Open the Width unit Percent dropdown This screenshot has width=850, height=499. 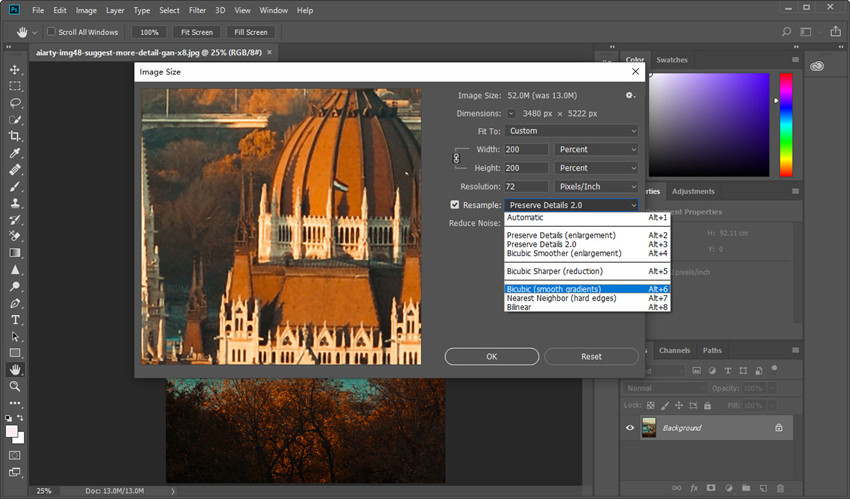(x=596, y=150)
